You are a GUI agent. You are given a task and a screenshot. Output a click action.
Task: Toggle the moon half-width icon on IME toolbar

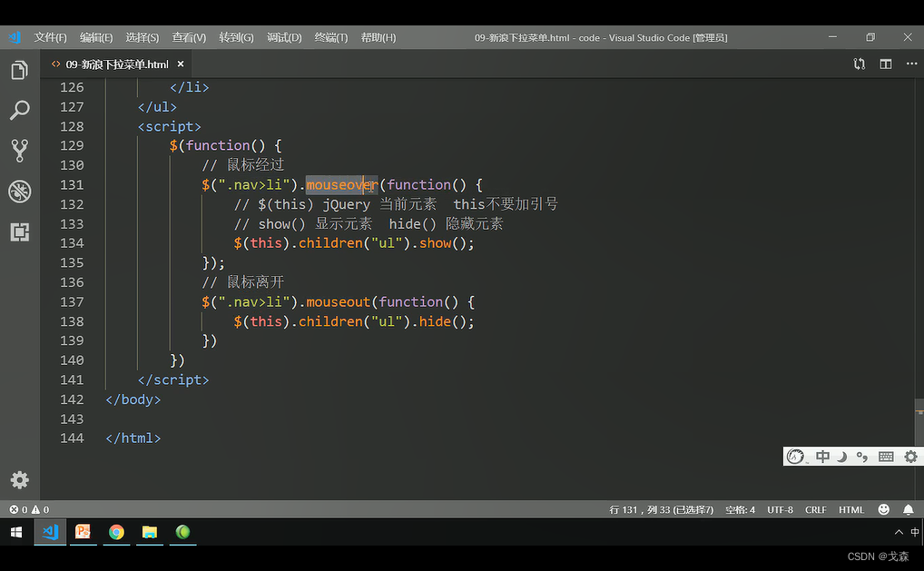[x=842, y=457]
